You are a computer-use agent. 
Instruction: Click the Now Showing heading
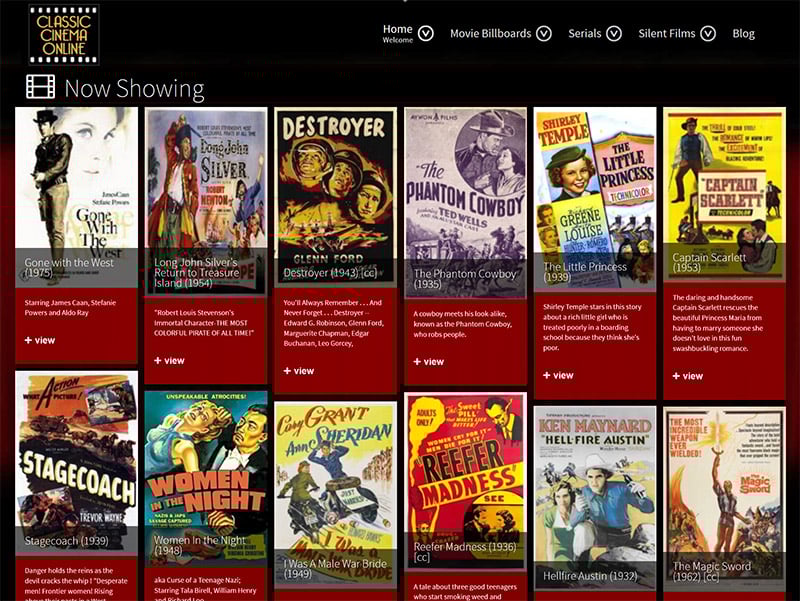click(135, 88)
